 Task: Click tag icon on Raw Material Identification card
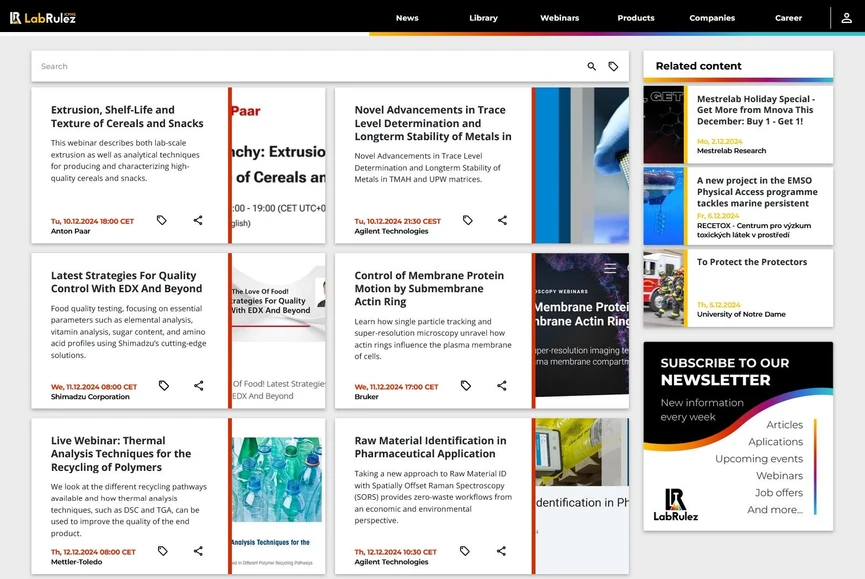pyautogui.click(x=465, y=551)
